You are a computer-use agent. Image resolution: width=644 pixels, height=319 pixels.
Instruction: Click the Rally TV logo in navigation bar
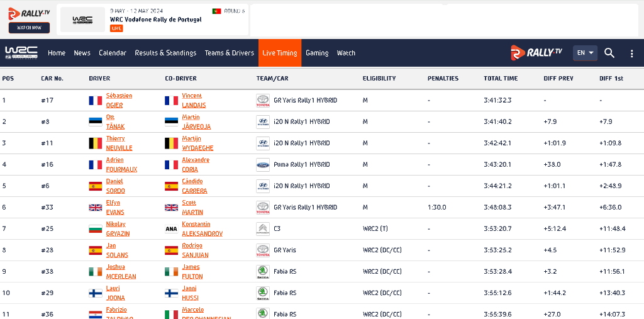click(x=536, y=53)
